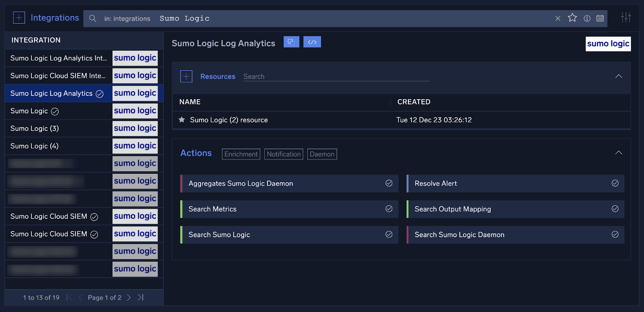
Task: Click the Resources heading link
Action: 218,76
